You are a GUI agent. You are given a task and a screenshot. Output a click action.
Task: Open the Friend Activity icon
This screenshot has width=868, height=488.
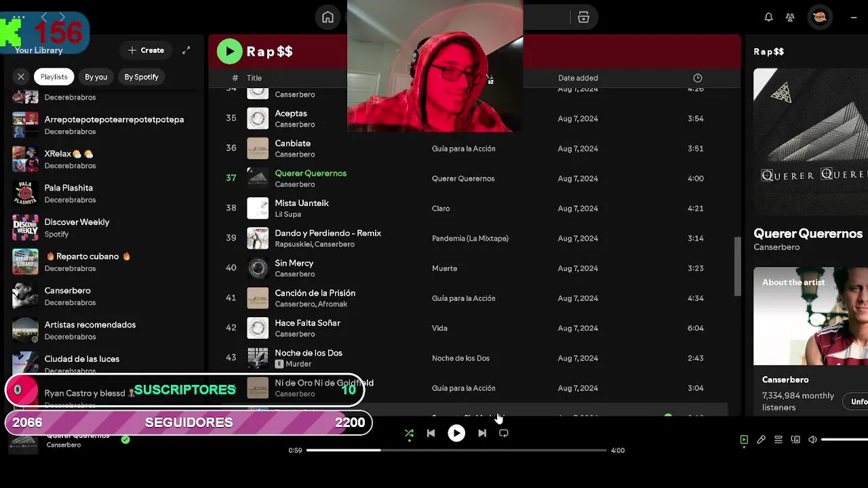(x=790, y=18)
